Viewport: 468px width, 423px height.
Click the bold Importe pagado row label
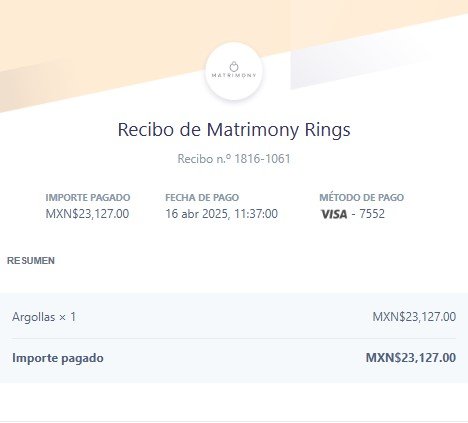(58, 358)
